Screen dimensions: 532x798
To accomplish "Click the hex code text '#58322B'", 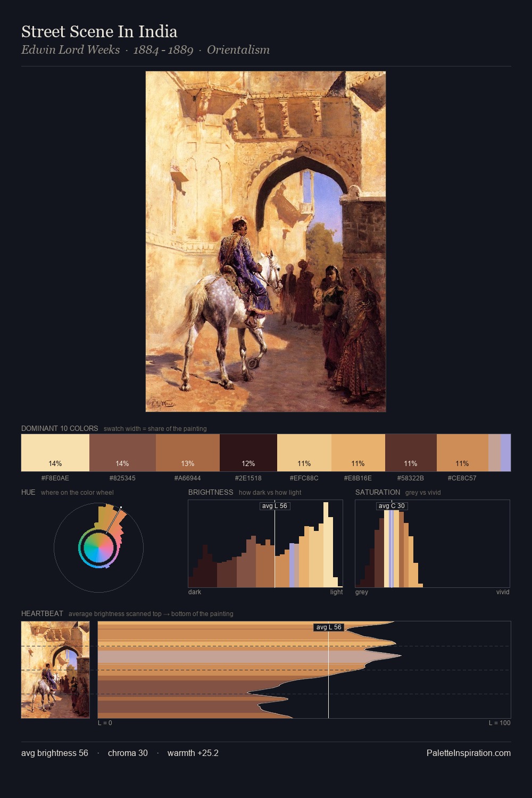I will (x=411, y=478).
